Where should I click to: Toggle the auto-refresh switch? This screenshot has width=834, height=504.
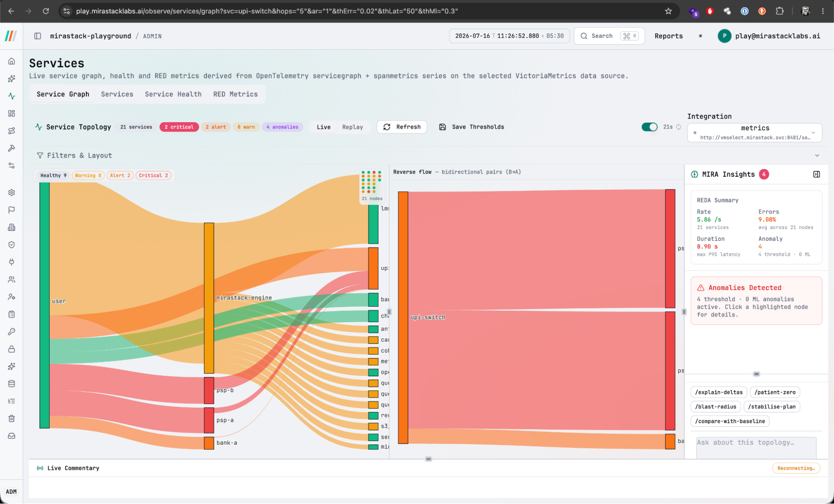[650, 127]
